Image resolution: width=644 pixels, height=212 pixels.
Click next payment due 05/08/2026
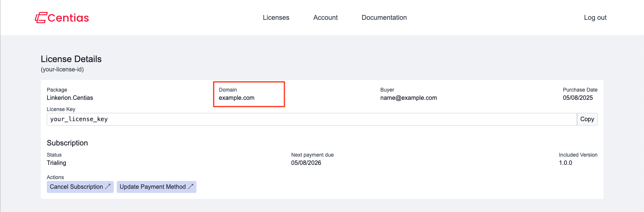click(306, 163)
